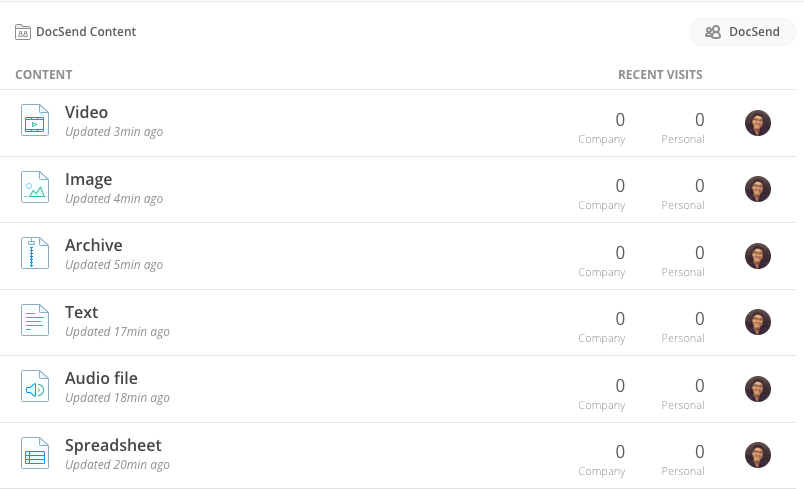The height and width of the screenshot is (489, 804).
Task: Open the Audio file title
Action: 101,378
